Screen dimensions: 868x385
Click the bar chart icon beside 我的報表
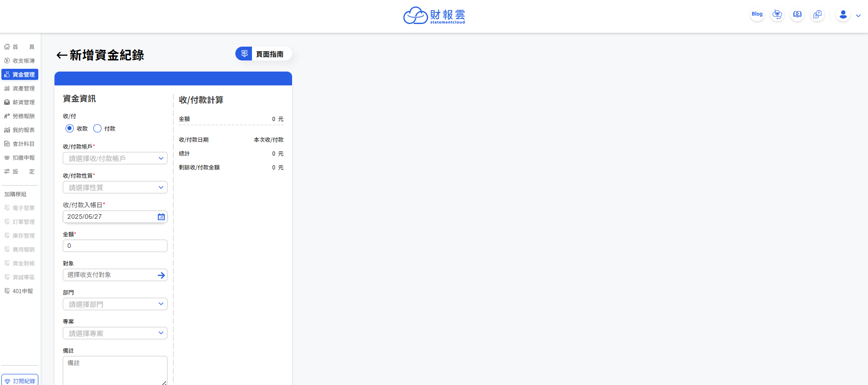(x=7, y=130)
